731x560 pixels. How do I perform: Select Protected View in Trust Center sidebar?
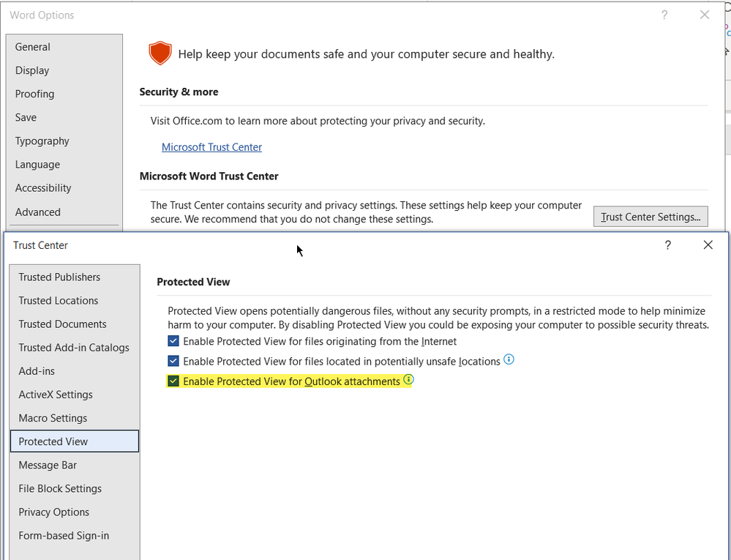point(75,441)
